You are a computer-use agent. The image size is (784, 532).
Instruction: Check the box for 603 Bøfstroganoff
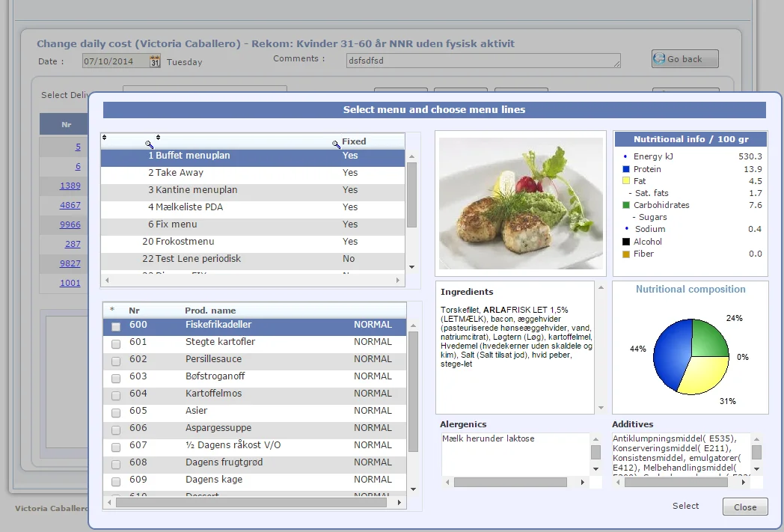[x=116, y=379]
